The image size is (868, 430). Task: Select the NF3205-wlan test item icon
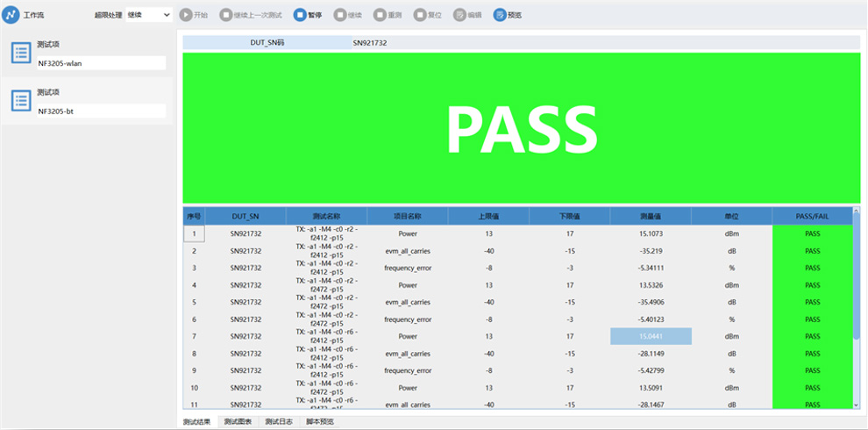[21, 53]
